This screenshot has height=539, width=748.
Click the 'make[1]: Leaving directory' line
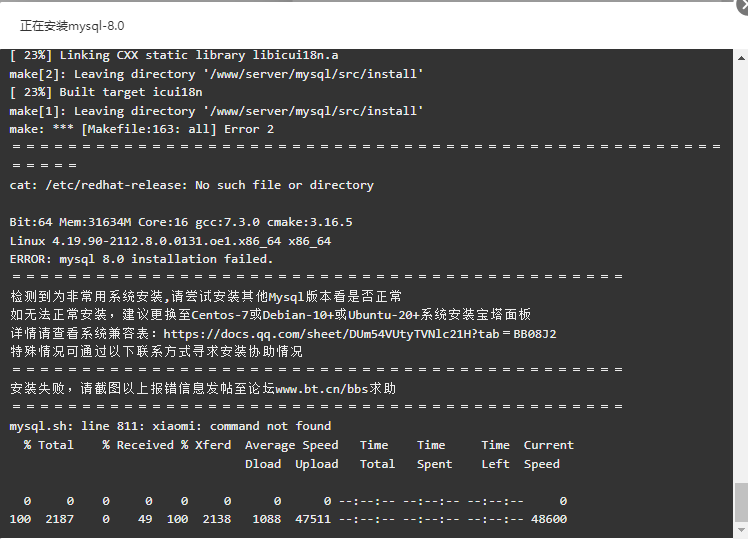click(x=217, y=111)
